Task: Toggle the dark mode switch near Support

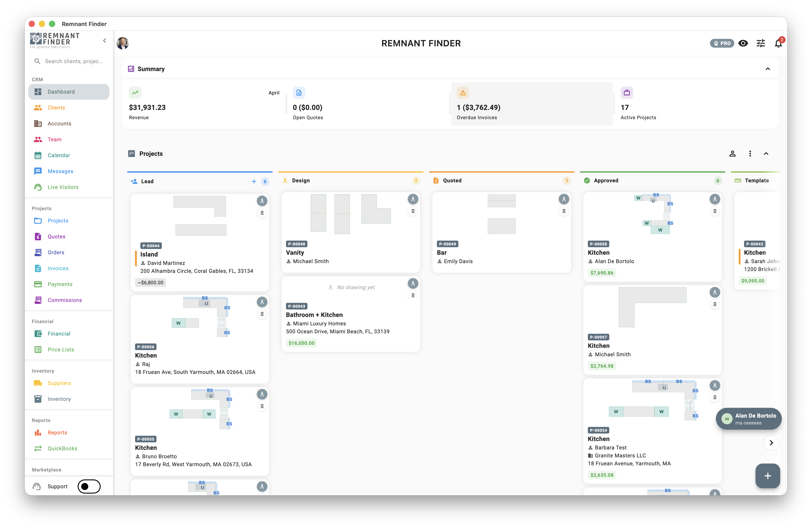Action: pyautogui.click(x=89, y=486)
